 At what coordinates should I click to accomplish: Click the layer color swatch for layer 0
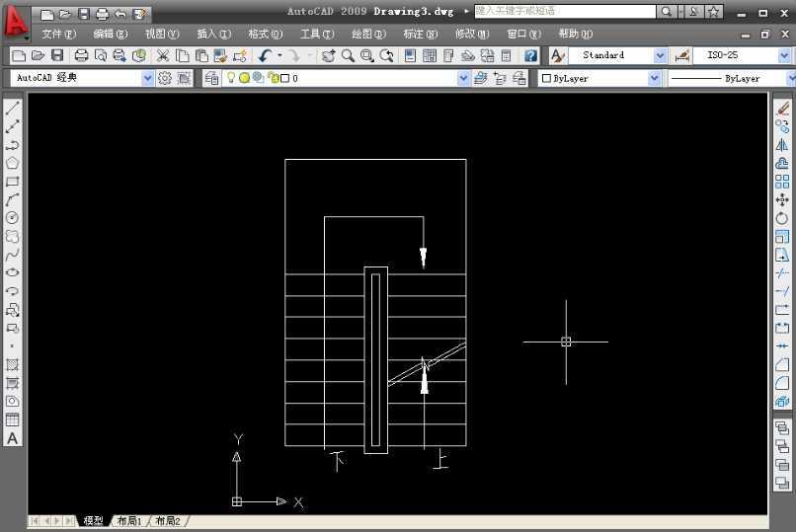pyautogui.click(x=284, y=78)
